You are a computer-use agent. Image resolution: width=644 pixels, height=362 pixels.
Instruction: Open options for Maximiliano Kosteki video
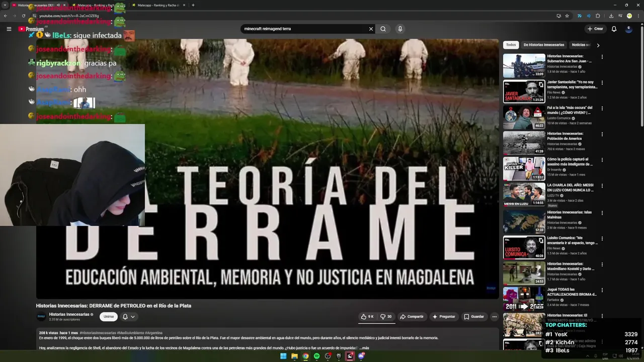(602, 264)
